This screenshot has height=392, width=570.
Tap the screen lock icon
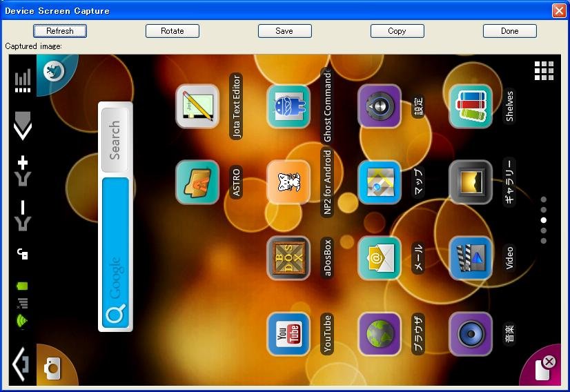click(x=23, y=254)
